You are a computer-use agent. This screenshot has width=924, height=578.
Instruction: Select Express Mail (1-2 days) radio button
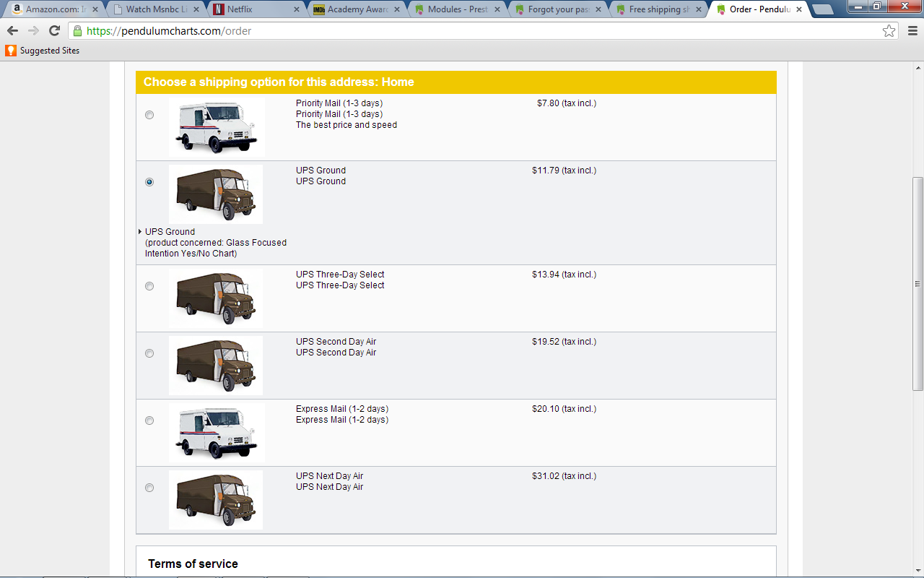pos(149,420)
